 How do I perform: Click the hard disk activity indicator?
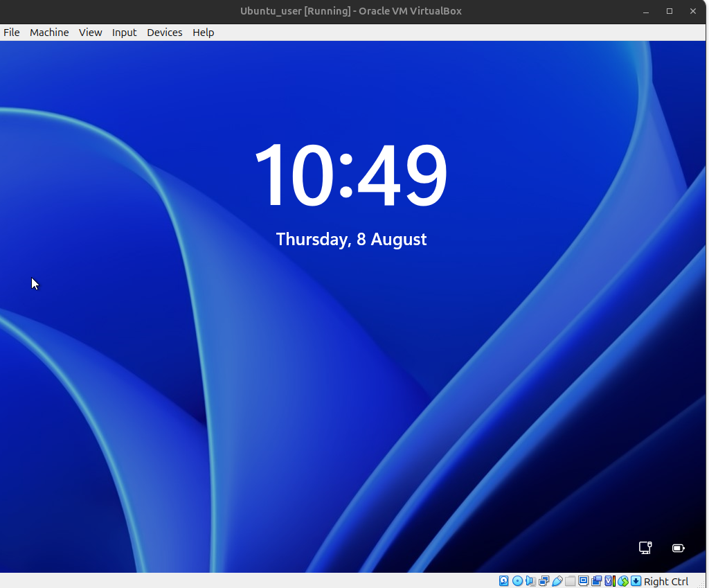click(x=504, y=581)
